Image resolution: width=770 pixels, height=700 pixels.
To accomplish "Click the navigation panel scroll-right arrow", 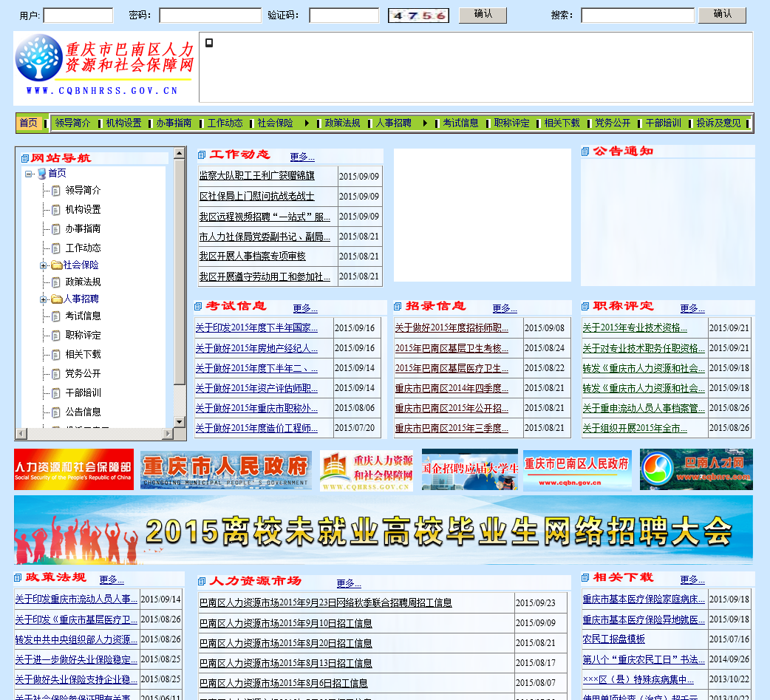I will [168, 434].
